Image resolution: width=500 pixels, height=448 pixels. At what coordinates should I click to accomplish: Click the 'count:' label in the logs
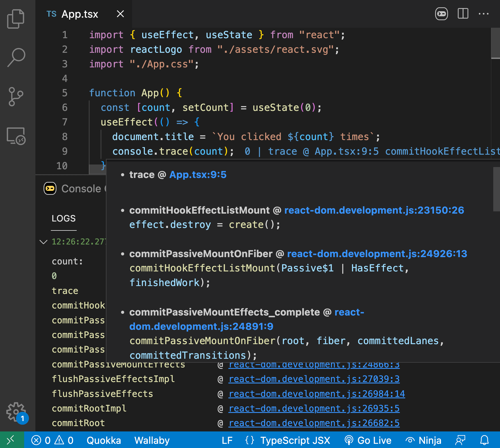67,261
